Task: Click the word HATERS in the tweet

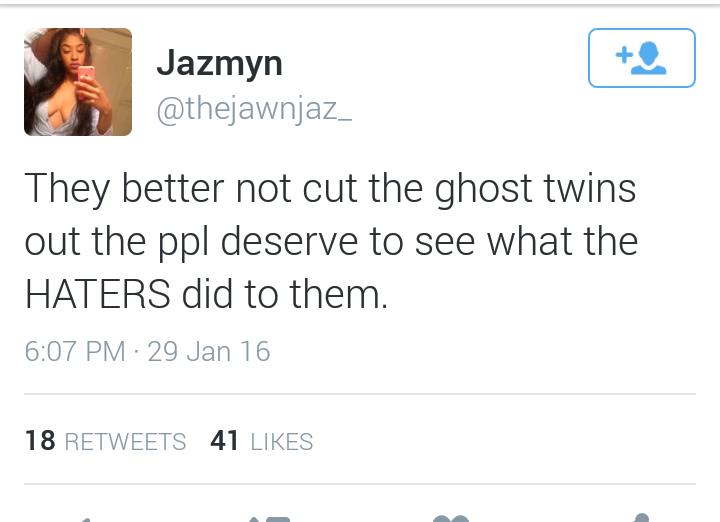Action: [x=97, y=294]
